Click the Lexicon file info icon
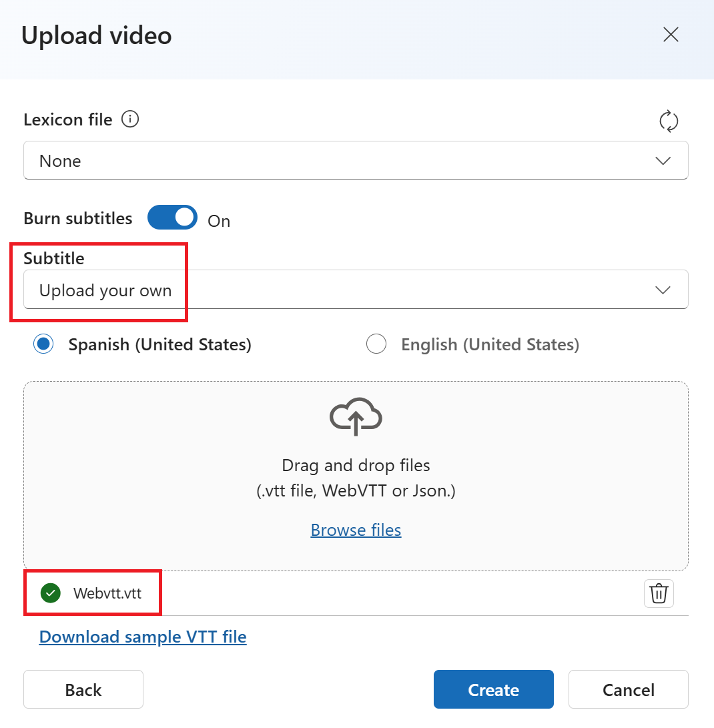This screenshot has width=714, height=728. (x=131, y=119)
